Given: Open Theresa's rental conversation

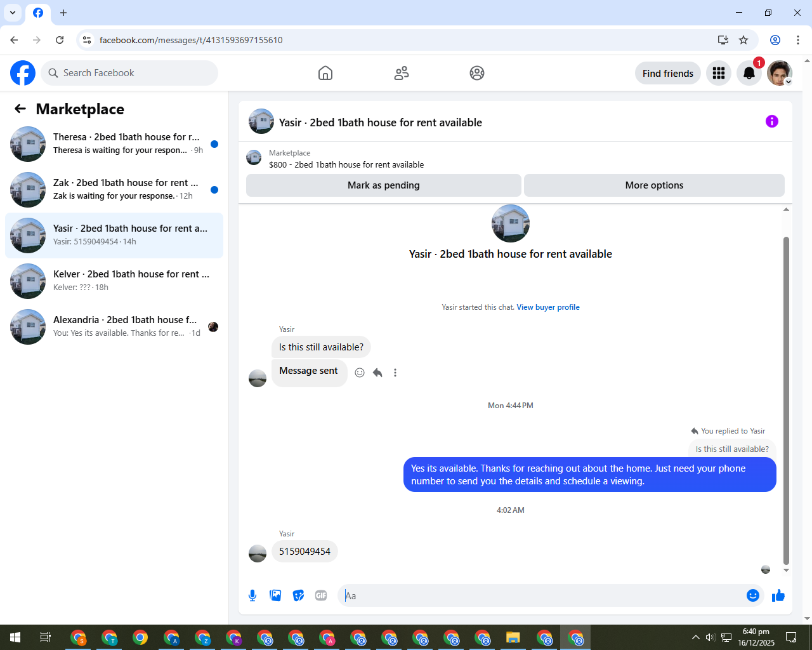Looking at the screenshot, I should click(x=114, y=144).
